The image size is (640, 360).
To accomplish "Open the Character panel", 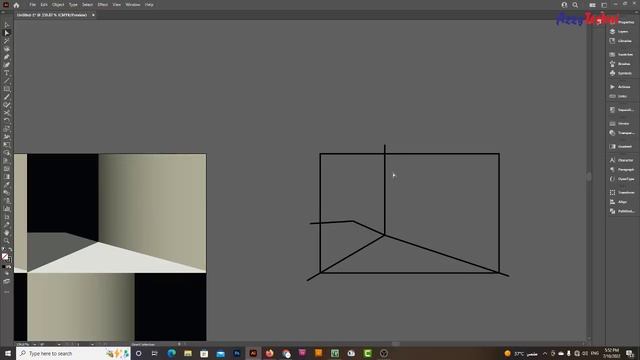I will (622, 160).
